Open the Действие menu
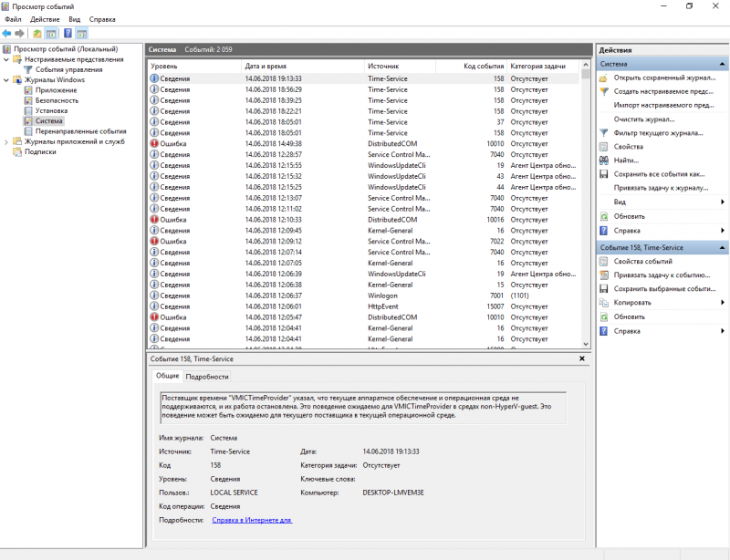 click(45, 19)
